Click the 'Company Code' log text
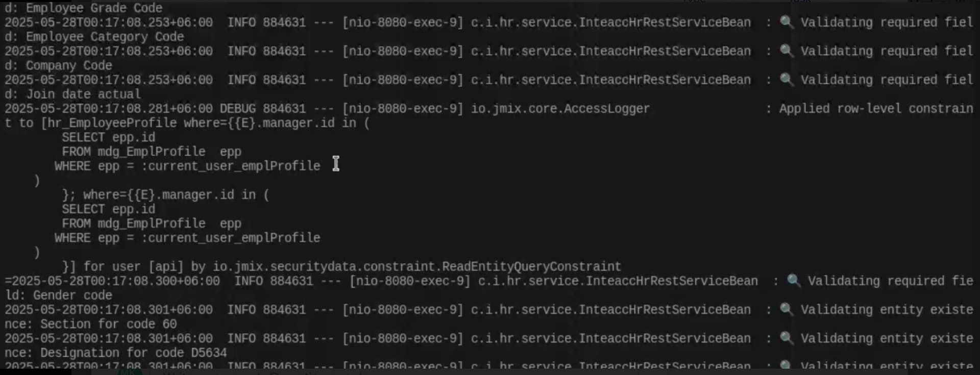980x375 pixels. click(x=69, y=65)
